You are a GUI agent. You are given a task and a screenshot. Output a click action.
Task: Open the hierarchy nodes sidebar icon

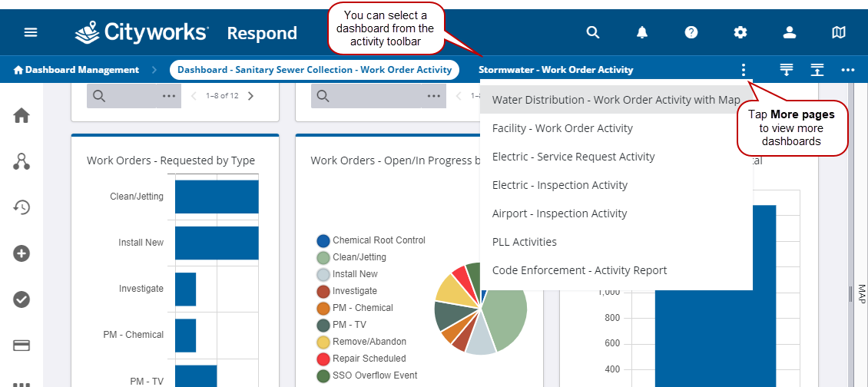pos(22,161)
